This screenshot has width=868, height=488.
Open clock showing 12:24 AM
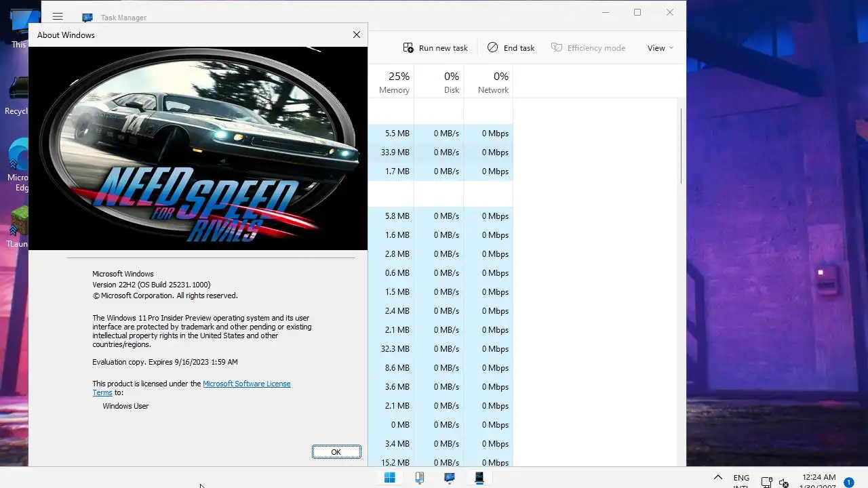pos(818,478)
